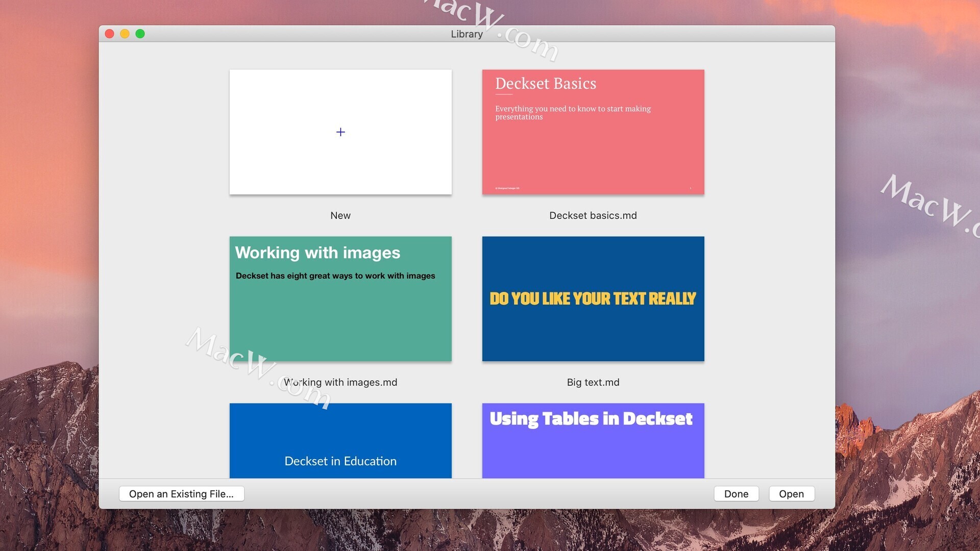980x551 pixels.
Task: Click the Library title in the title bar
Action: (467, 34)
